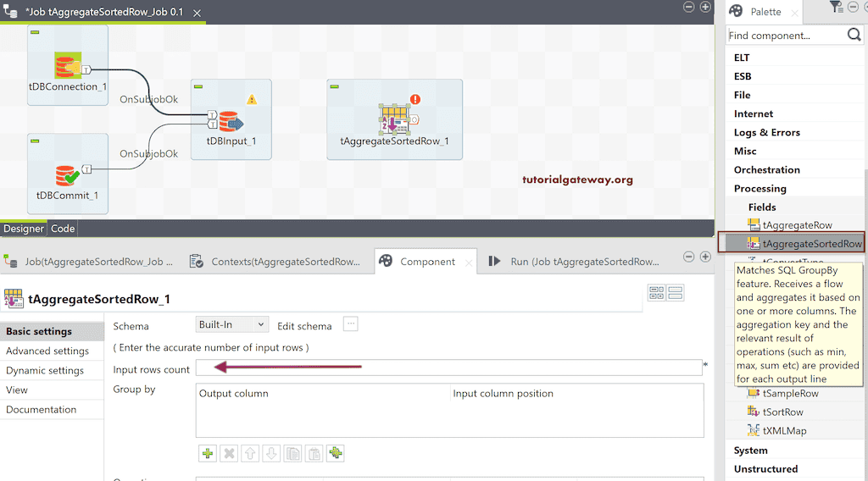Click the Output column table header
868x481 pixels.
point(234,394)
